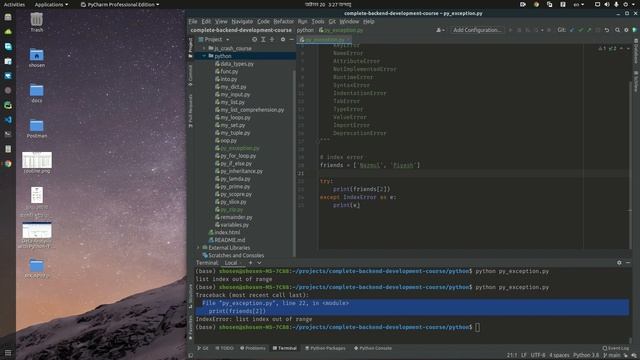The image size is (640, 360).
Task: Open the Search Everywhere magnifier icon
Action: point(617,30)
